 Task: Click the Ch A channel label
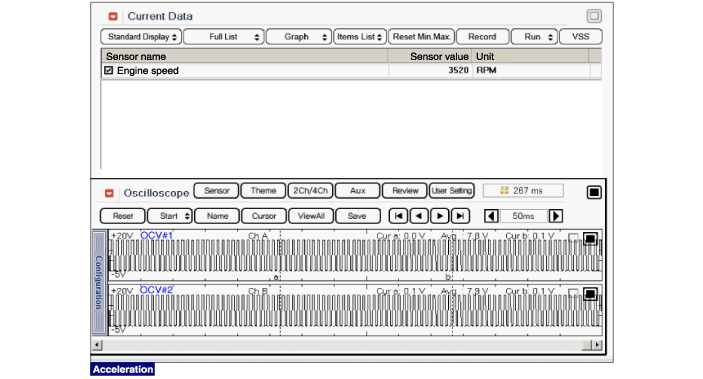point(258,236)
